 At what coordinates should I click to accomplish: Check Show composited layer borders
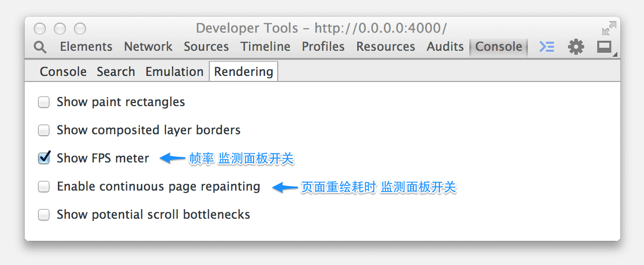pyautogui.click(x=44, y=130)
